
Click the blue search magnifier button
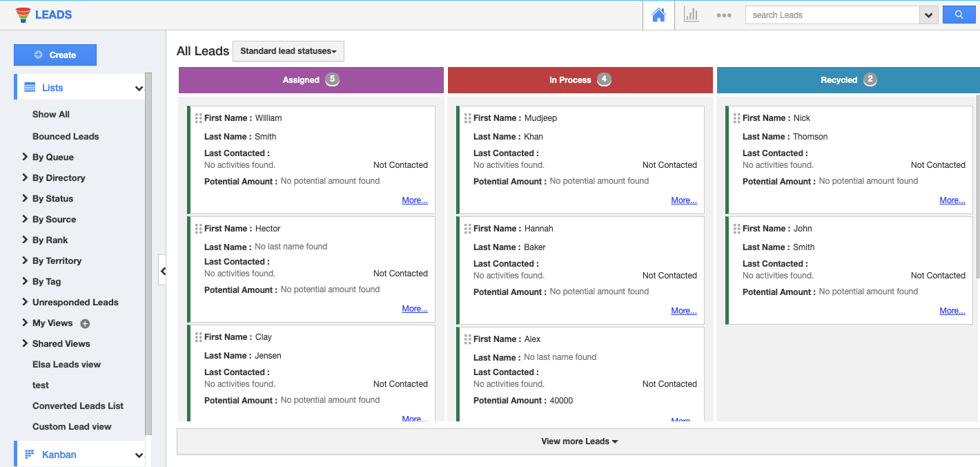[959, 15]
